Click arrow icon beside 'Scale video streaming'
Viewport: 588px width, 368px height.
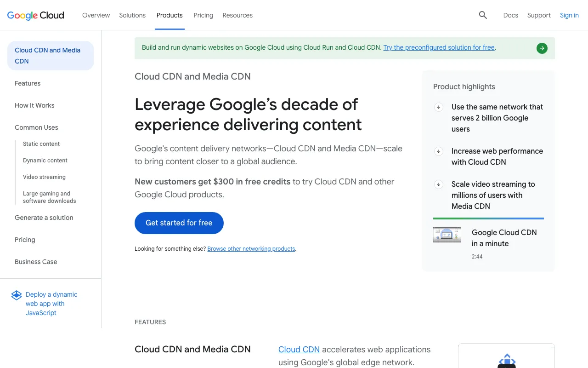[x=439, y=184]
